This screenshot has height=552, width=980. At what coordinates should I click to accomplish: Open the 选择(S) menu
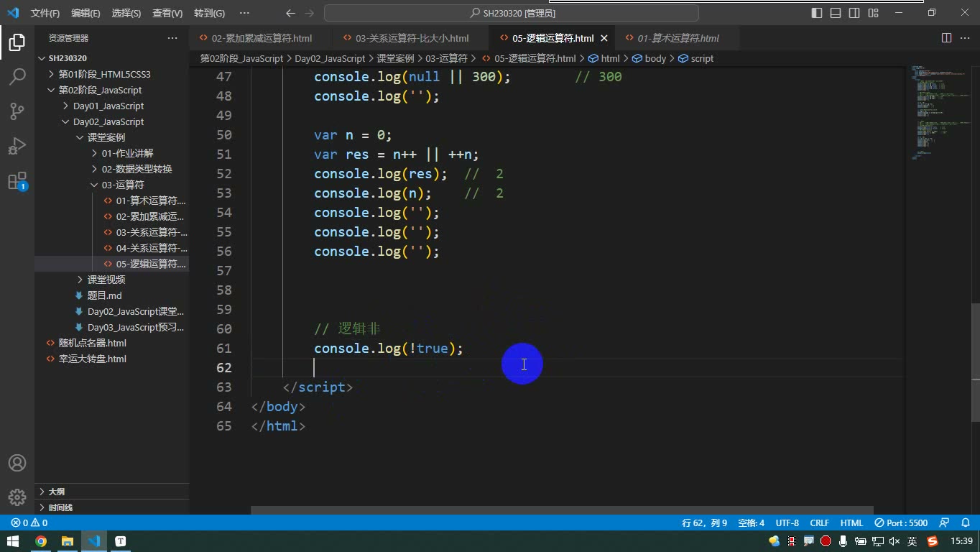126,13
